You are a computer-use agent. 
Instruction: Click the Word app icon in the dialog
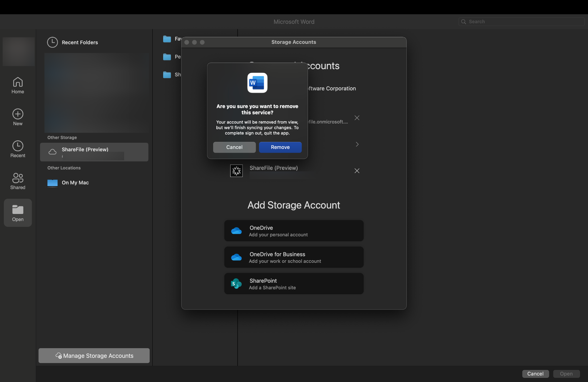(257, 83)
